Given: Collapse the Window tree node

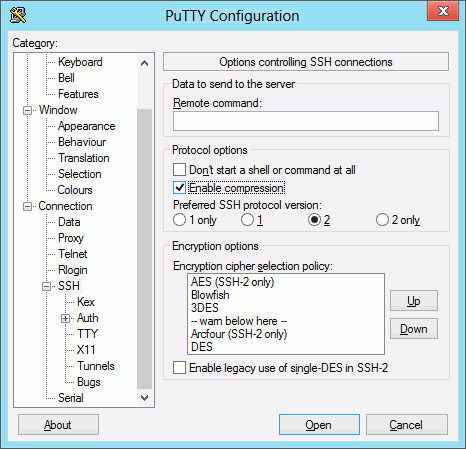Looking at the screenshot, I should click(27, 110).
